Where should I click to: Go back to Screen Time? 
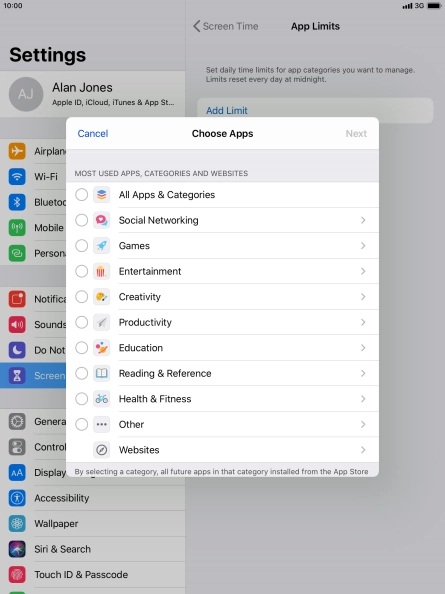(x=226, y=26)
